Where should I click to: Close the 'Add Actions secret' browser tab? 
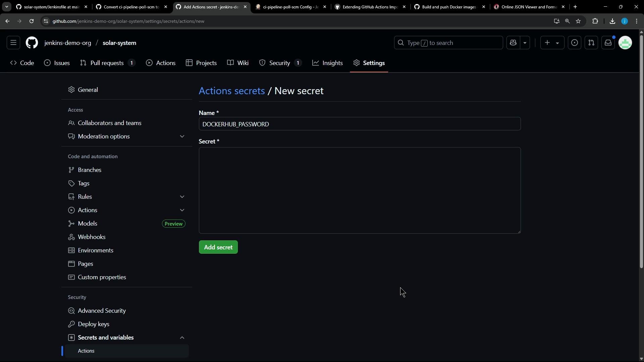pyautogui.click(x=245, y=7)
